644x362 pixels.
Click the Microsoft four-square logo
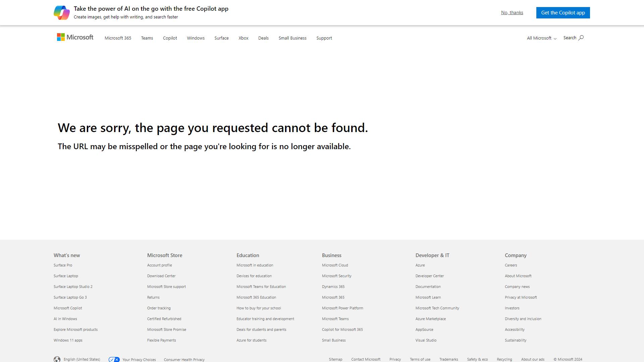(61, 37)
